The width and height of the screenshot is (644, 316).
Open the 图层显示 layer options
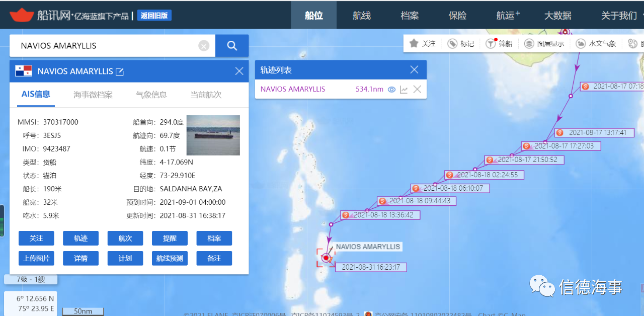coord(529,44)
